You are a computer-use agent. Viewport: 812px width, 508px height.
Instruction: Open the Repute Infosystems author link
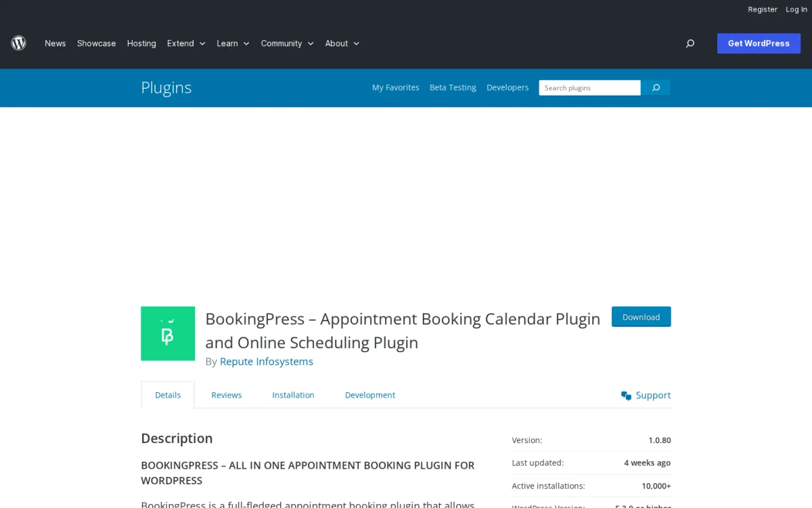click(x=267, y=362)
